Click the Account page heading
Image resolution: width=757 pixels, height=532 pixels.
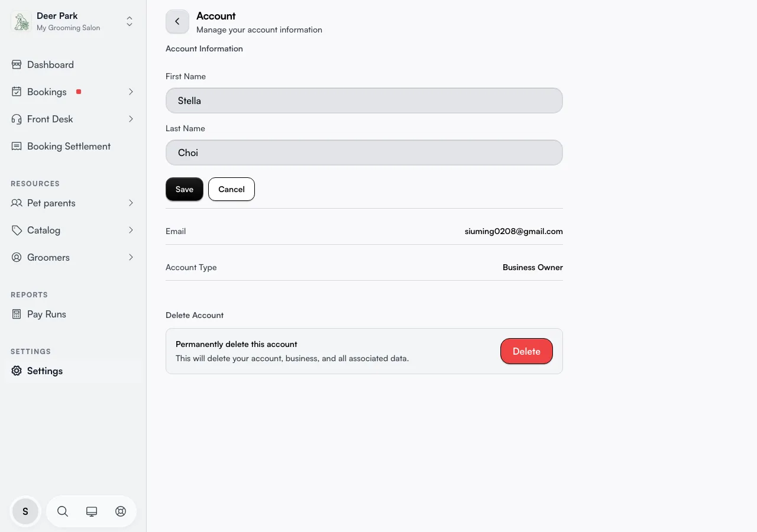pos(216,16)
